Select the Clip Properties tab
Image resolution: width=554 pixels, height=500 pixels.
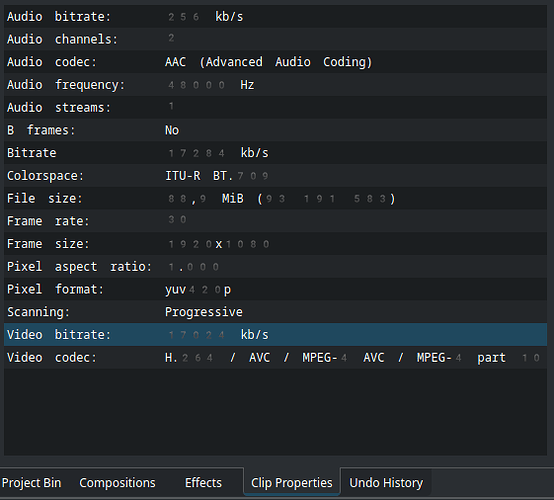pos(291,482)
